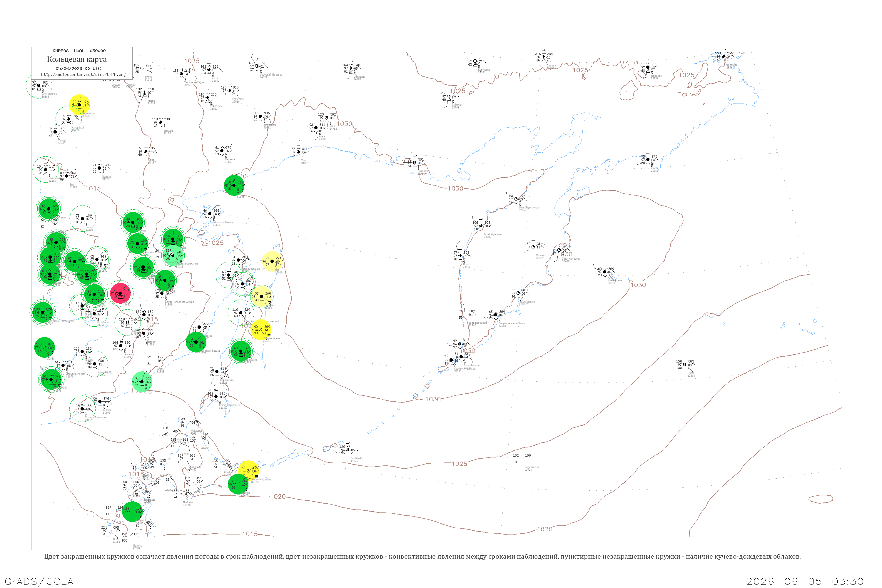Select the date "05/06/2026 00 UTC"
The width and height of the screenshot is (882, 588).
click(78, 69)
